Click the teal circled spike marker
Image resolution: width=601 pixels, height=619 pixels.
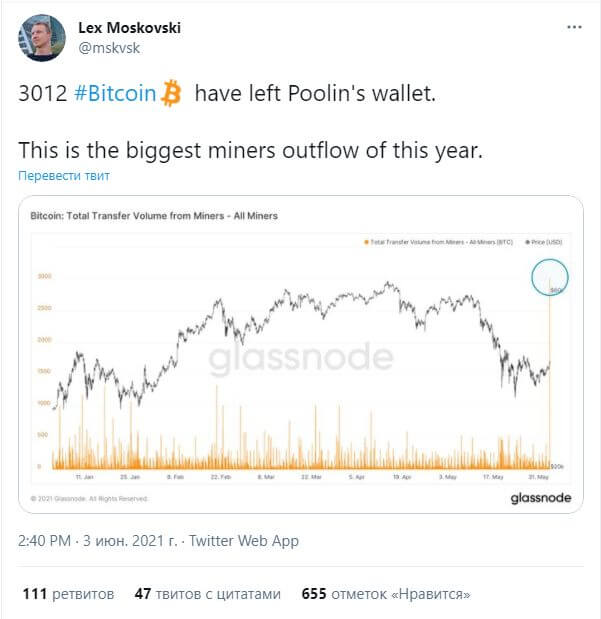(x=550, y=277)
